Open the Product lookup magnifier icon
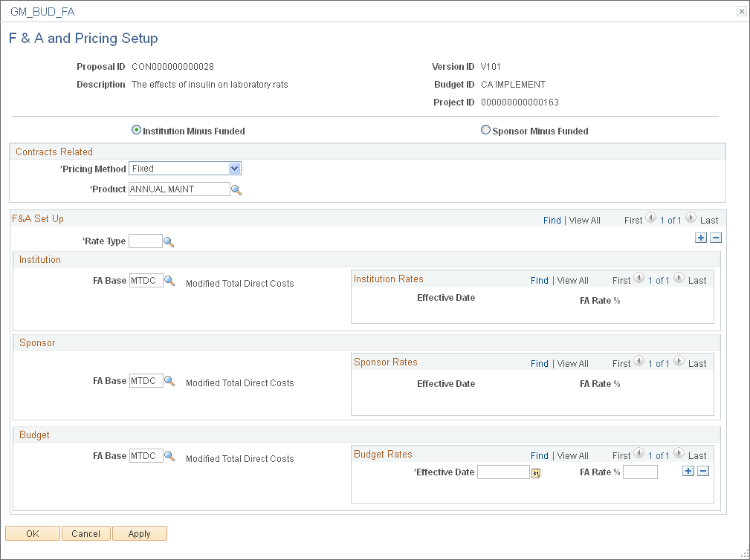750x560 pixels. [236, 189]
